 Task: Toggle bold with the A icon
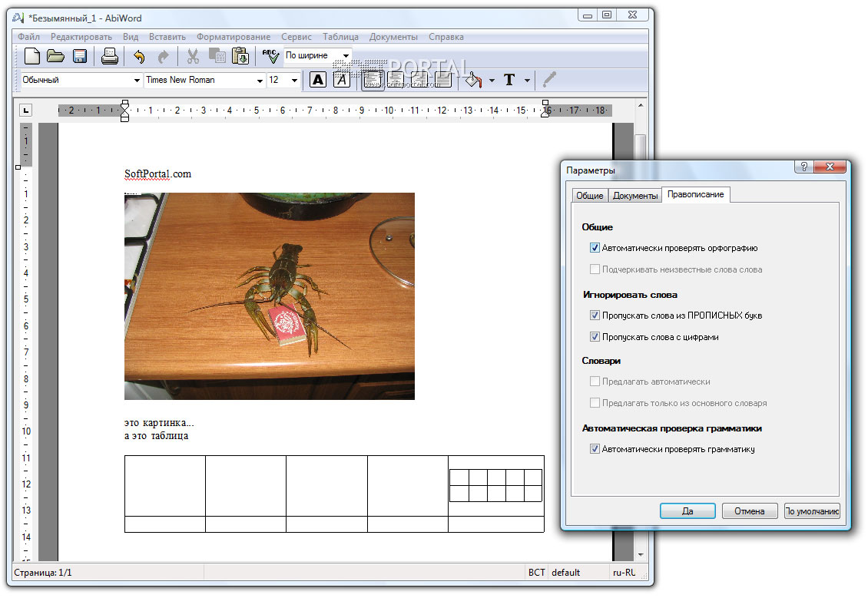pyautogui.click(x=318, y=80)
